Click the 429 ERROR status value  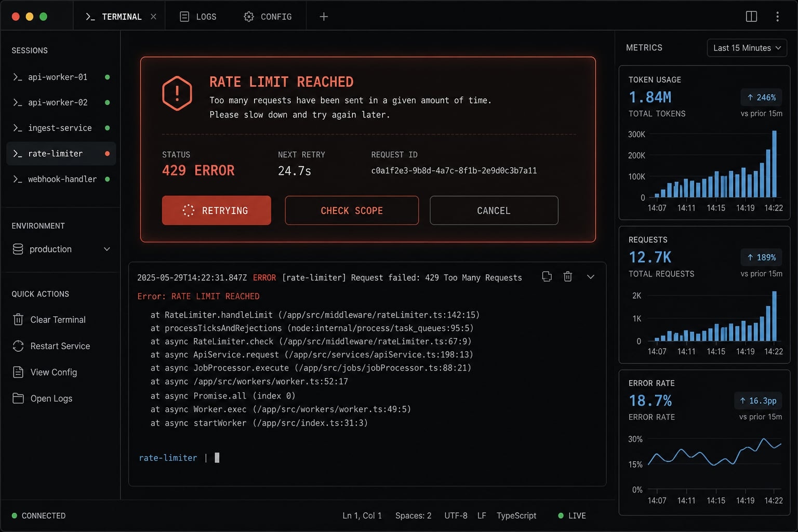coord(198,170)
